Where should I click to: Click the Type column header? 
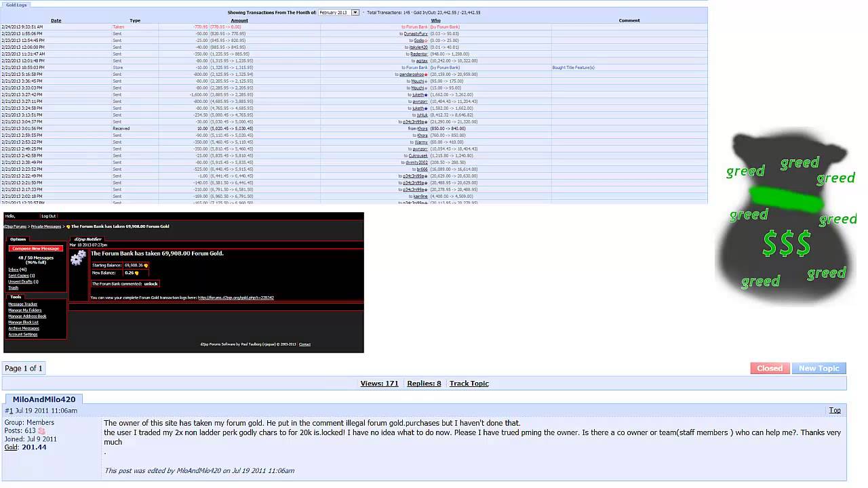coord(135,20)
